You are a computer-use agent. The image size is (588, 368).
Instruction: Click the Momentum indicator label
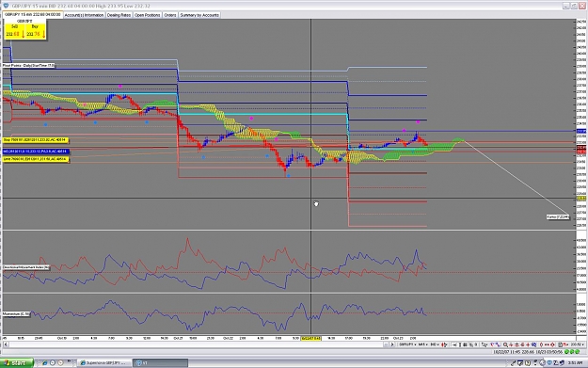click(x=16, y=313)
